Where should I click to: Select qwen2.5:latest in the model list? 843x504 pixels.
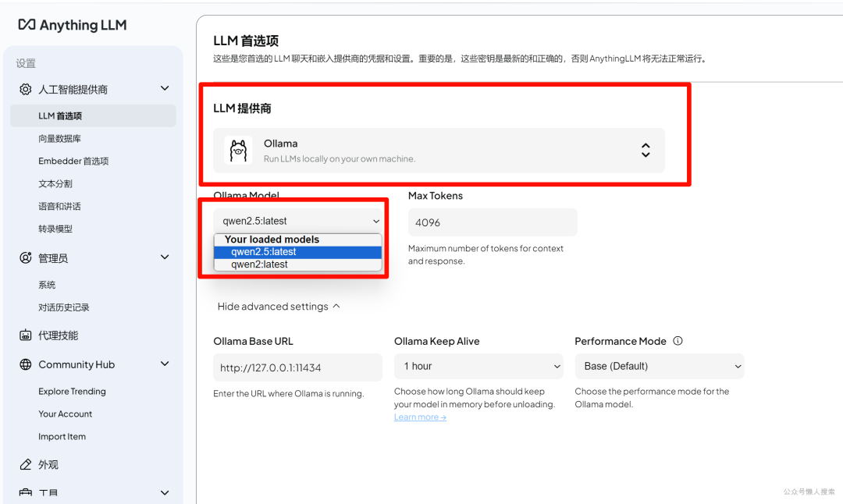click(x=298, y=252)
